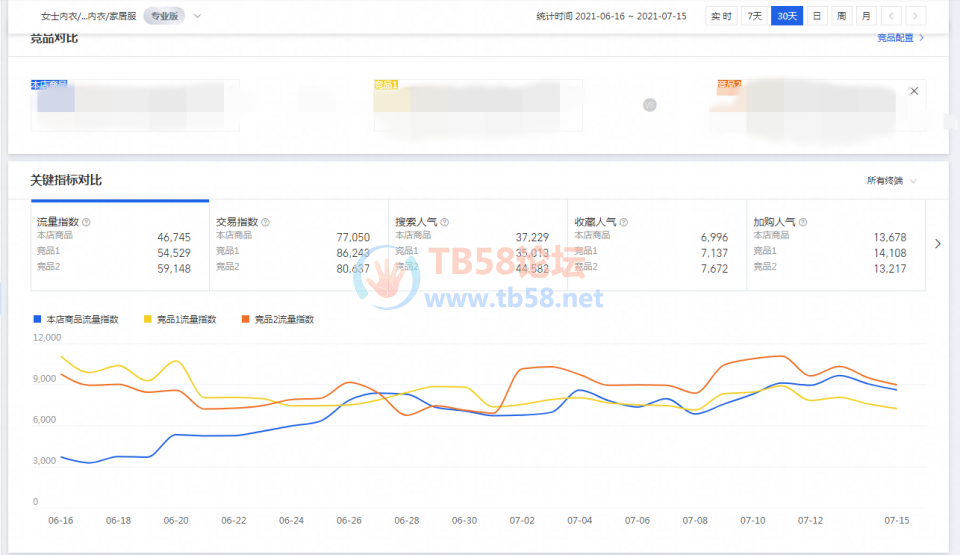The image size is (960, 555).
Task: Go to previous date period arrow
Action: pos(891,17)
